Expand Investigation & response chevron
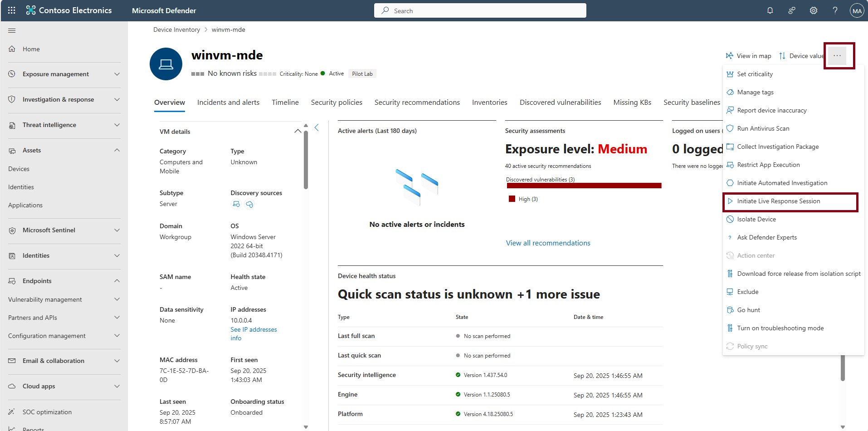 117,99
